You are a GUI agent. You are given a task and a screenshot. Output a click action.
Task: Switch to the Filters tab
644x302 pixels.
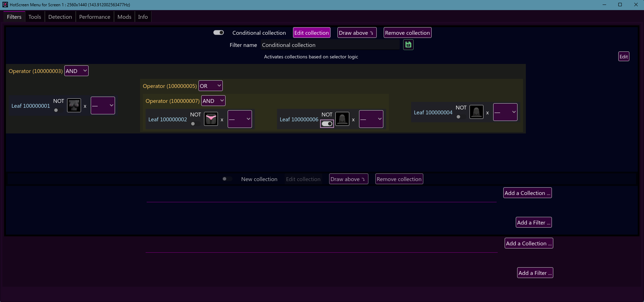14,17
